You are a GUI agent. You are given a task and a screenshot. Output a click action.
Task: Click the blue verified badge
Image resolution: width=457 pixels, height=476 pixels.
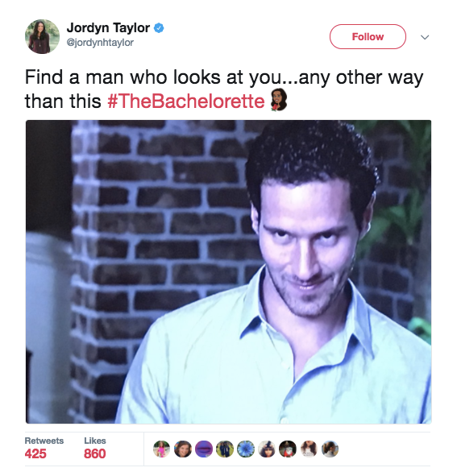pyautogui.click(x=159, y=28)
